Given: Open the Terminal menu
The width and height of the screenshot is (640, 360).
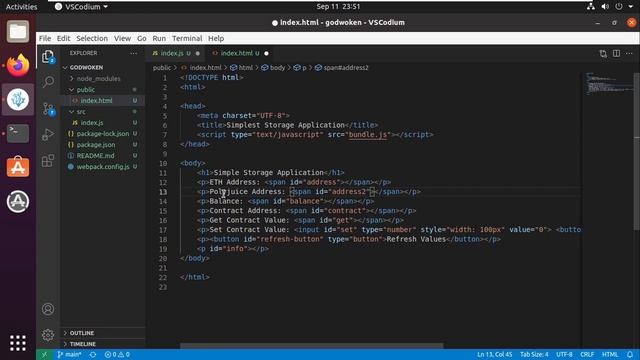Looking at the screenshot, I should [187, 38].
